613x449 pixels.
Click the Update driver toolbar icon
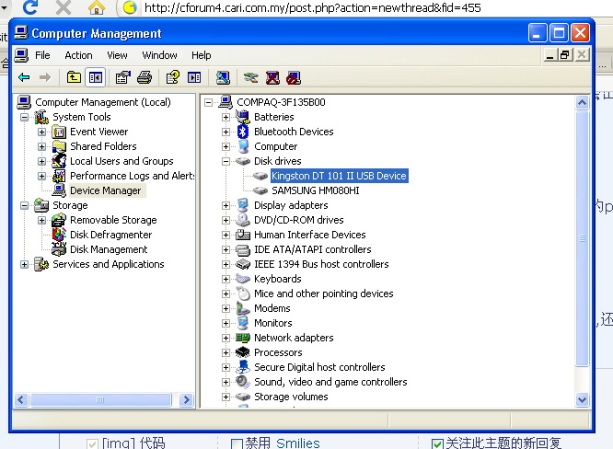click(x=251, y=77)
